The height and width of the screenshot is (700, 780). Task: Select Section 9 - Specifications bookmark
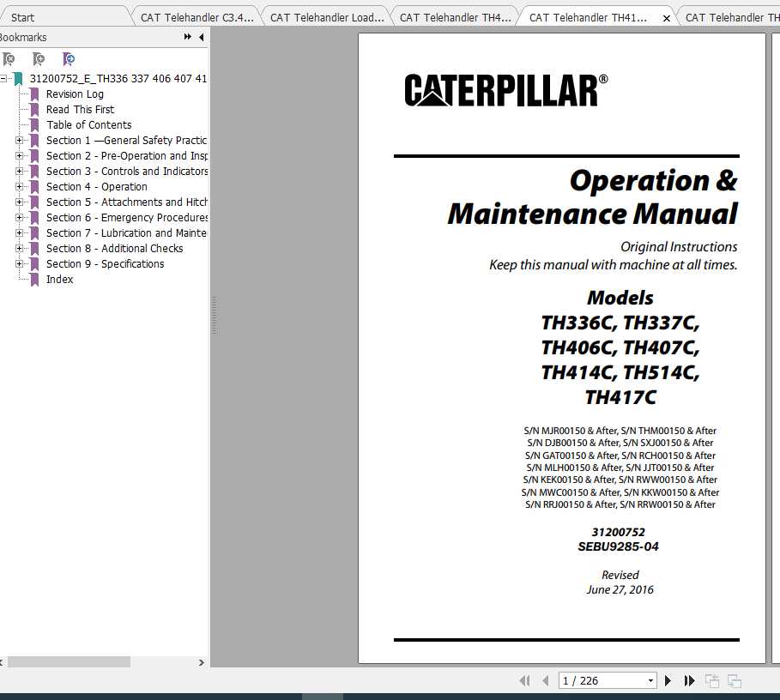(x=106, y=263)
